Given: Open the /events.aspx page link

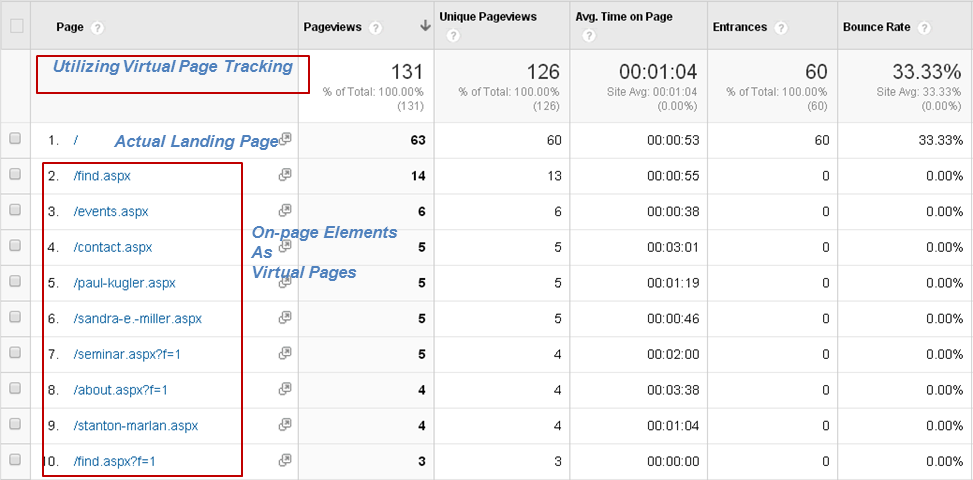Looking at the screenshot, I should click(x=111, y=211).
